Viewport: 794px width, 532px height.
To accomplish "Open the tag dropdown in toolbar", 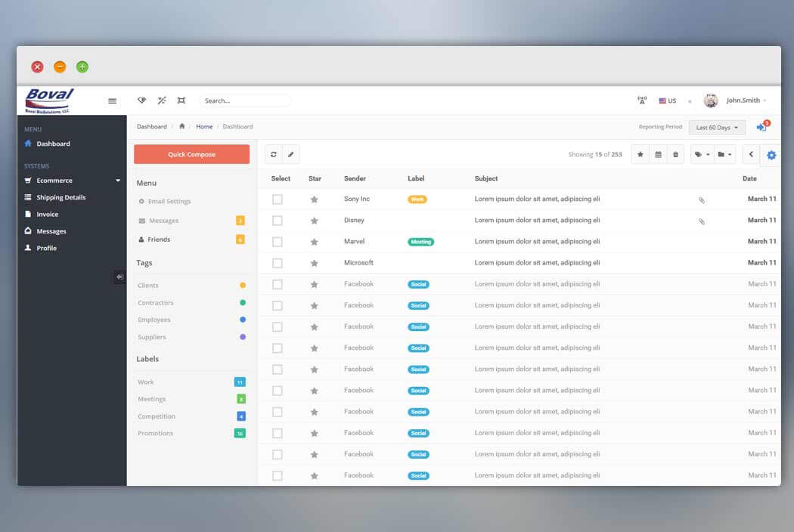I will [702, 154].
